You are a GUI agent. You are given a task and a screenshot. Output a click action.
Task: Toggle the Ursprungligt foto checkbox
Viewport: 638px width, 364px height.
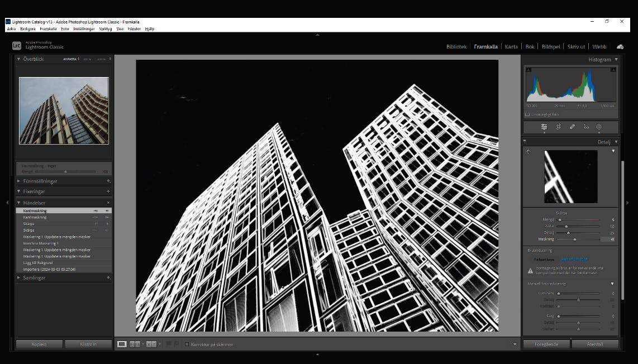tap(527, 114)
